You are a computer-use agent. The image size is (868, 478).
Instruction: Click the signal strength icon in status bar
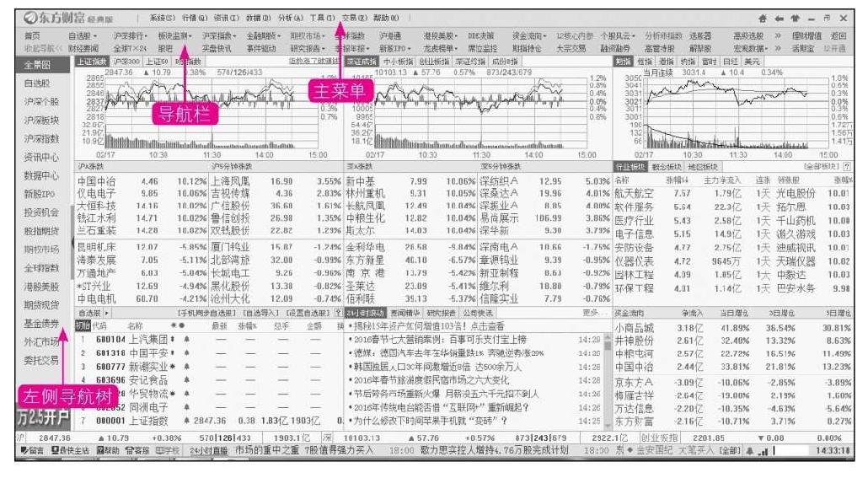pyautogui.click(x=764, y=451)
